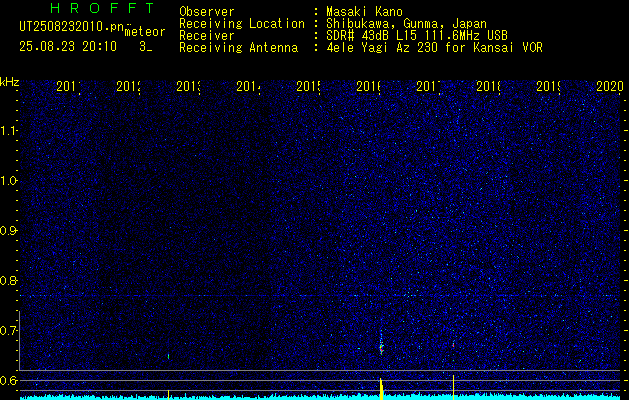Click the 2014 time marker

click(248, 86)
